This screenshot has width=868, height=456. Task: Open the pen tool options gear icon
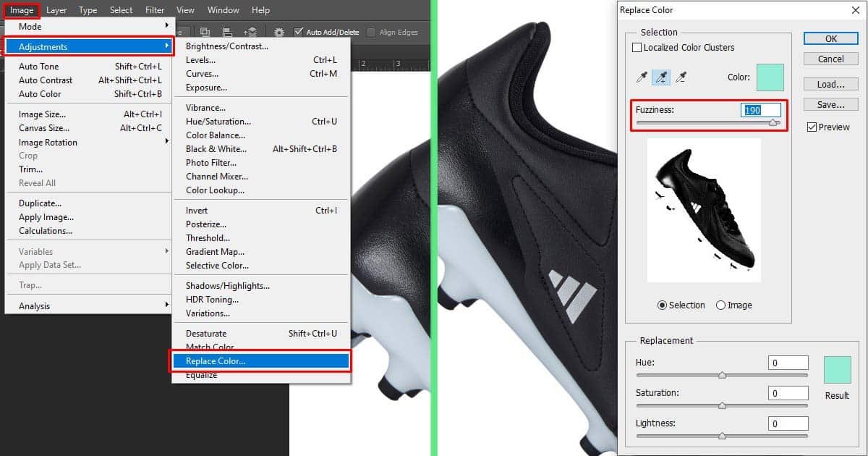pyautogui.click(x=278, y=32)
